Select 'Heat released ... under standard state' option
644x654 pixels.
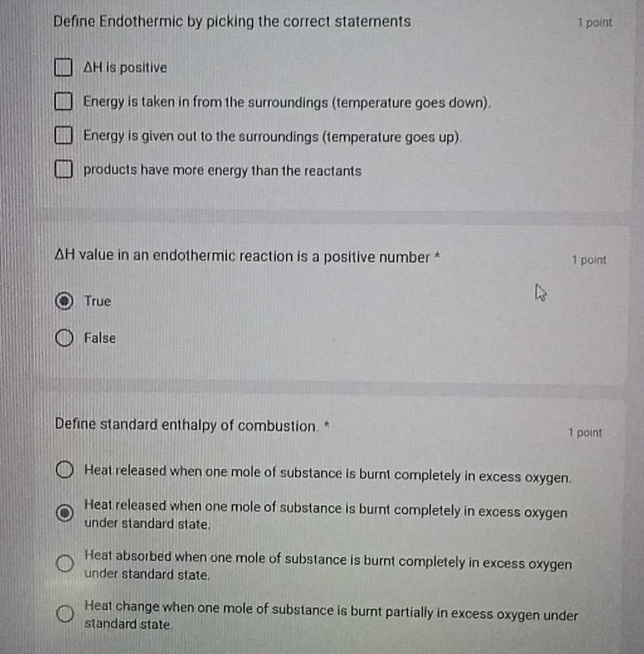click(65, 513)
